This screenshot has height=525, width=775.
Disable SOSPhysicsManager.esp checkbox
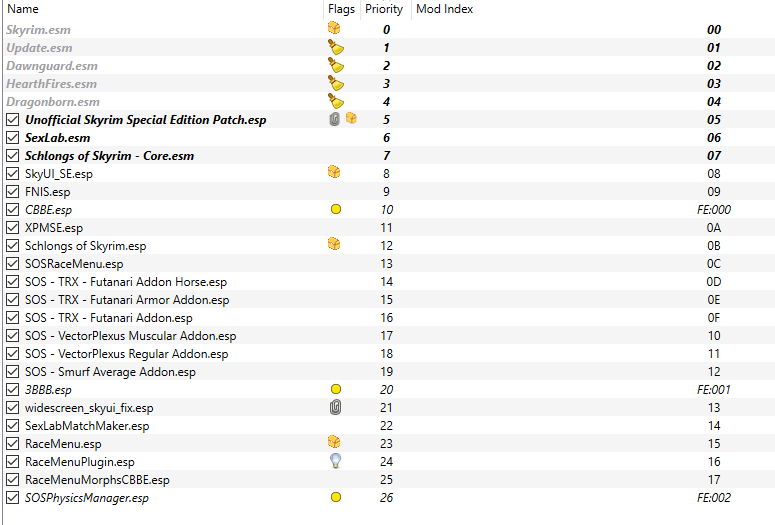click(13, 498)
